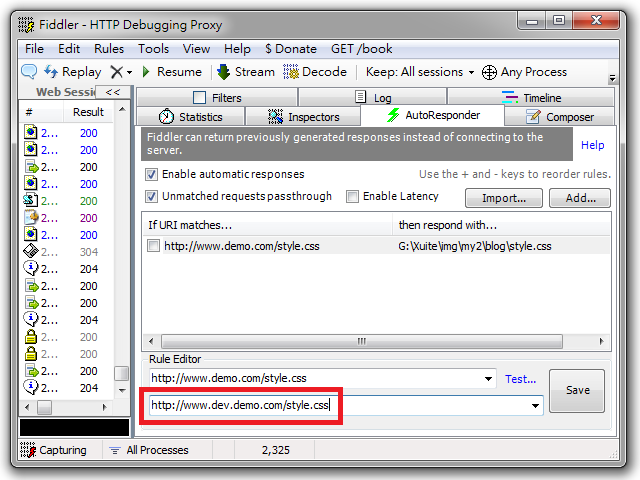Select the AutoResponder tab
This screenshot has width=640, height=480.
(433, 115)
